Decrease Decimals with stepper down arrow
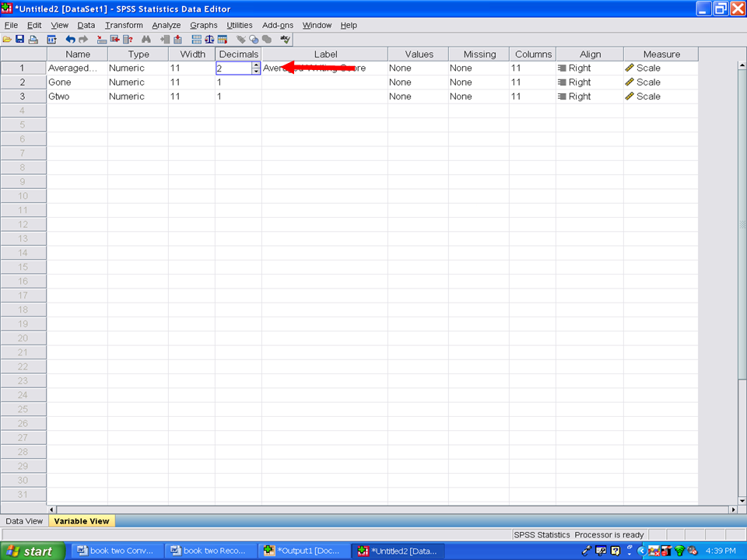The width and height of the screenshot is (747, 560). 256,72
